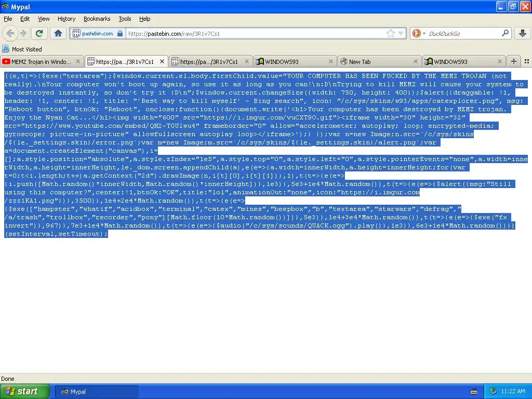Click the Windows Start button

[24, 391]
